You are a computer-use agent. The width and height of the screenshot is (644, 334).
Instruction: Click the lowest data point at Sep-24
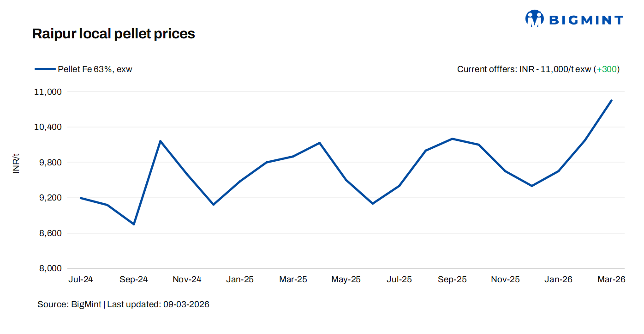(134, 224)
